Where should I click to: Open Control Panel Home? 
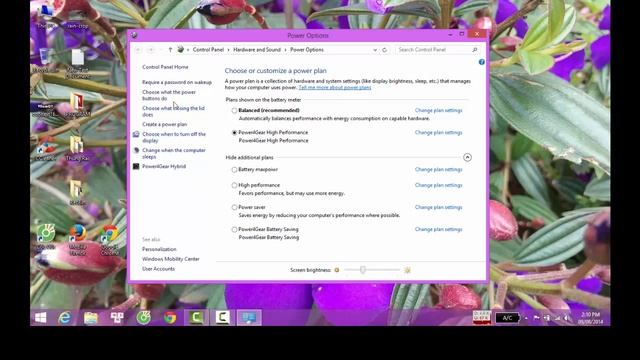165,67
